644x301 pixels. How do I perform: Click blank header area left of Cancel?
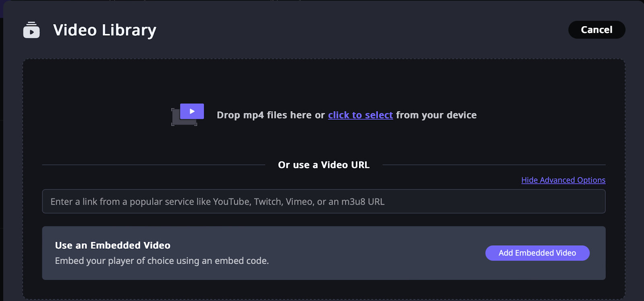pyautogui.click(x=362, y=30)
